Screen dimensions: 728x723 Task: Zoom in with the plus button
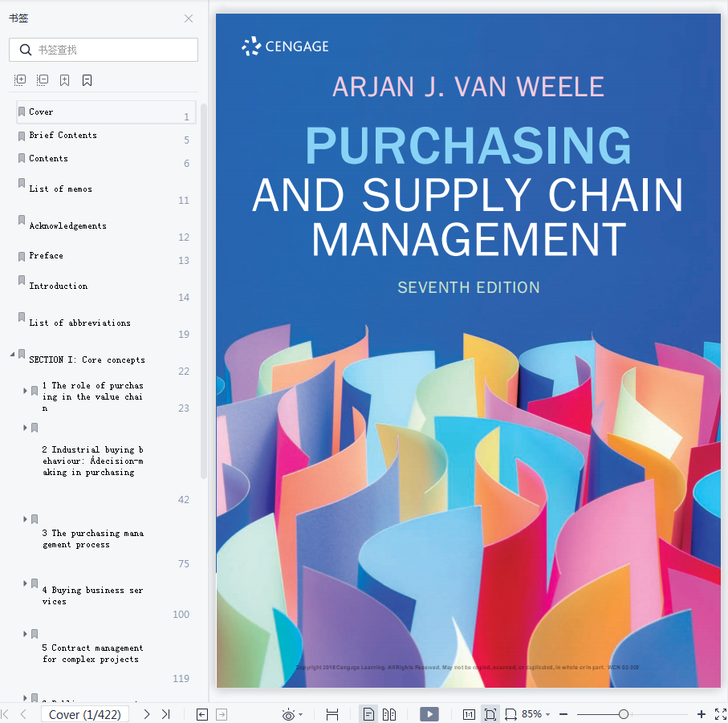[x=702, y=714]
